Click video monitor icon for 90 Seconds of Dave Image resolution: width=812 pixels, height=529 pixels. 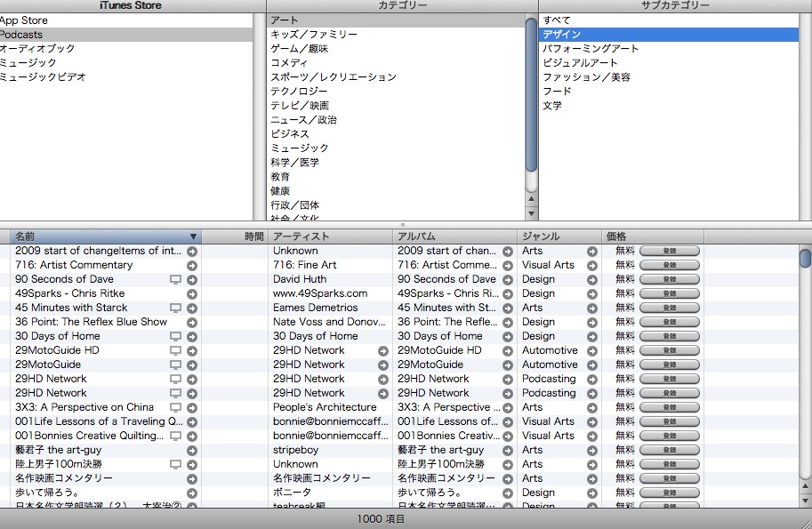pos(175,279)
